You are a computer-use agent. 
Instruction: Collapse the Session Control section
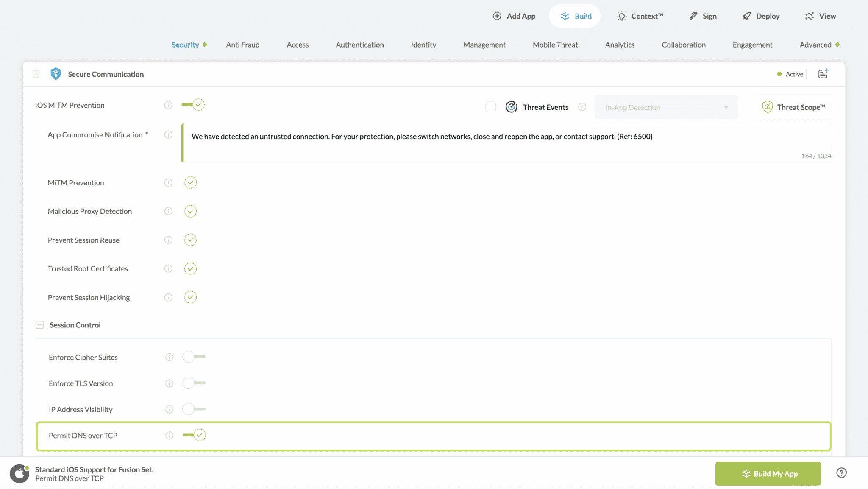click(x=40, y=325)
